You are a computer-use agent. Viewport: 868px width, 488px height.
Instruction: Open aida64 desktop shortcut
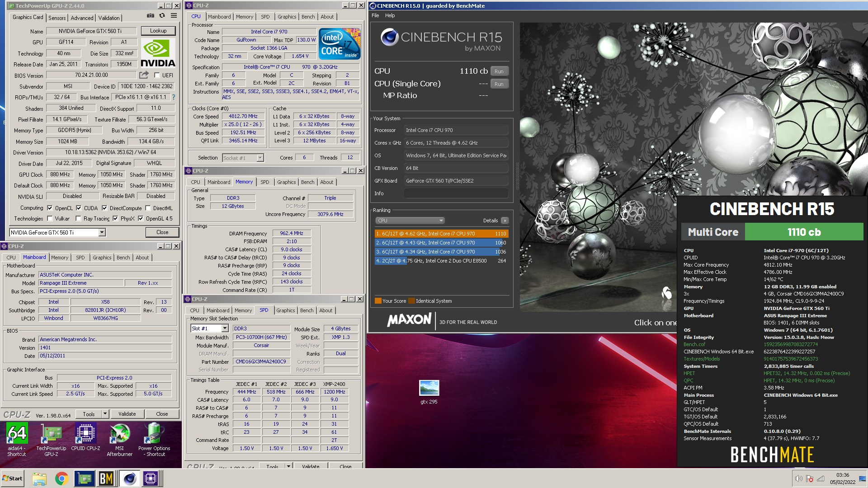[17, 439]
